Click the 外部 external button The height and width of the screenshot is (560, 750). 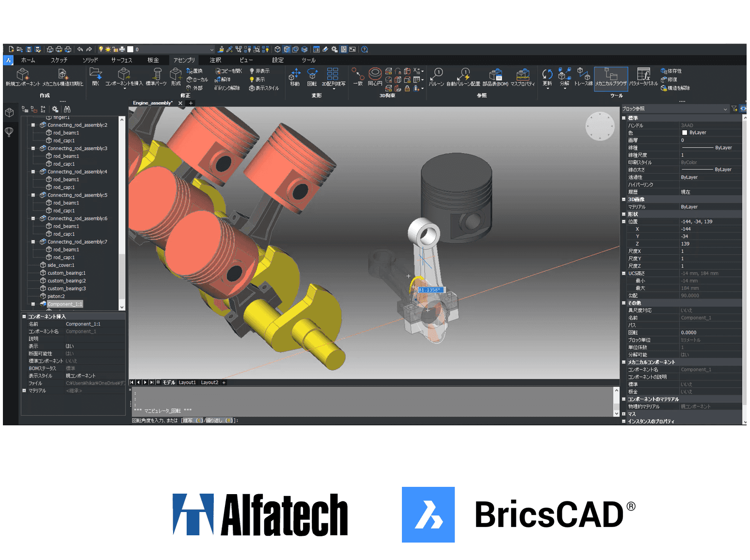[194, 88]
